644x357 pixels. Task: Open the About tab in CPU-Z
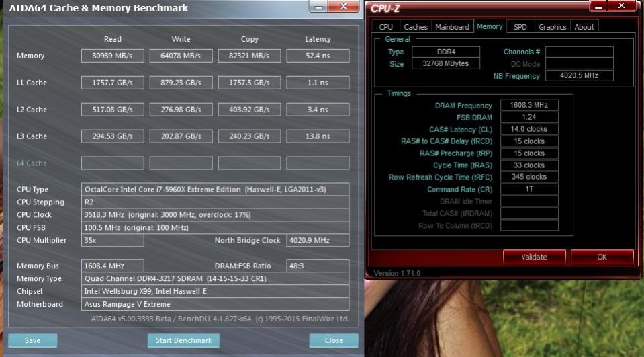[584, 27]
